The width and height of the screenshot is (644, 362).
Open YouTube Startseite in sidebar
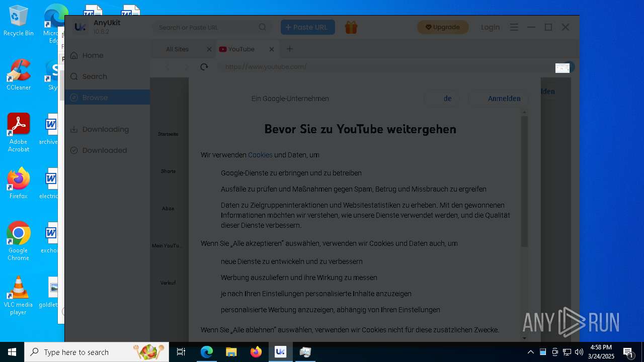[168, 134]
